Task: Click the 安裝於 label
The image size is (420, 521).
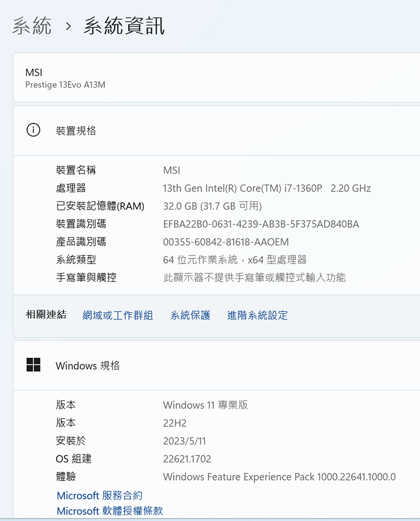Action: [x=71, y=440]
